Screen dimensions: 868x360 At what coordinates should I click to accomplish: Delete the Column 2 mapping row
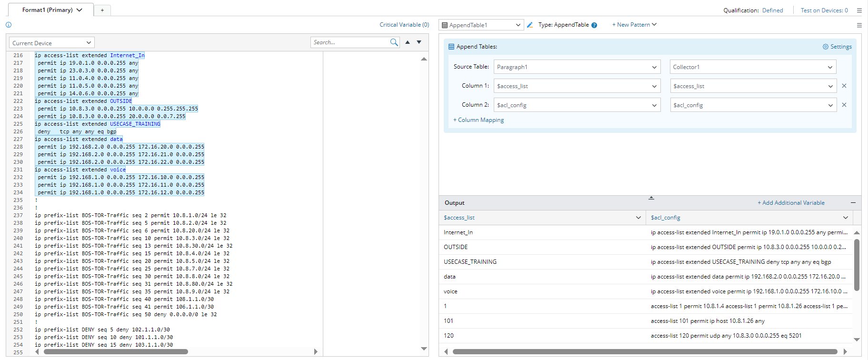pos(844,105)
